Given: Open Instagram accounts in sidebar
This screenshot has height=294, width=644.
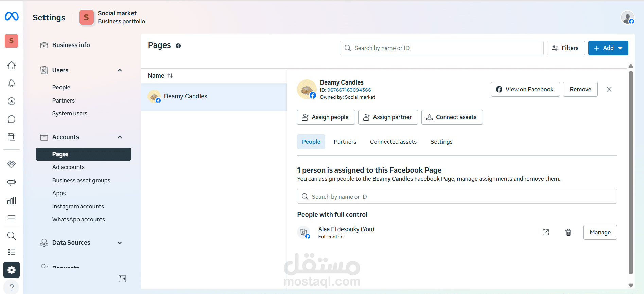Looking at the screenshot, I should coord(78,206).
